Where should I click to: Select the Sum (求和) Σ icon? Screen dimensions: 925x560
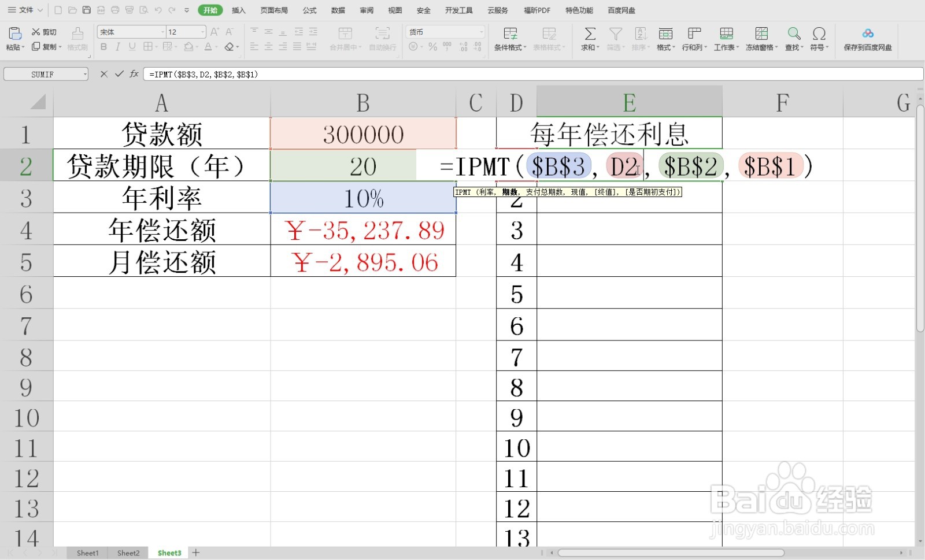tap(589, 33)
